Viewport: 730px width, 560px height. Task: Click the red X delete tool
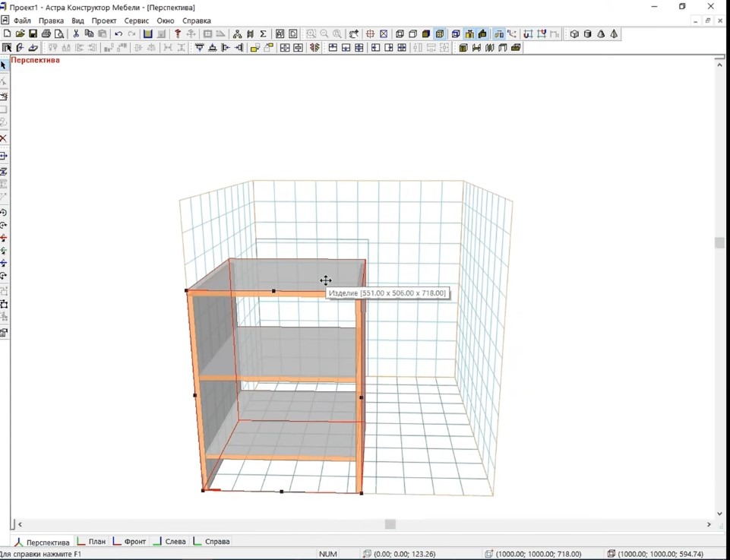[x=4, y=138]
